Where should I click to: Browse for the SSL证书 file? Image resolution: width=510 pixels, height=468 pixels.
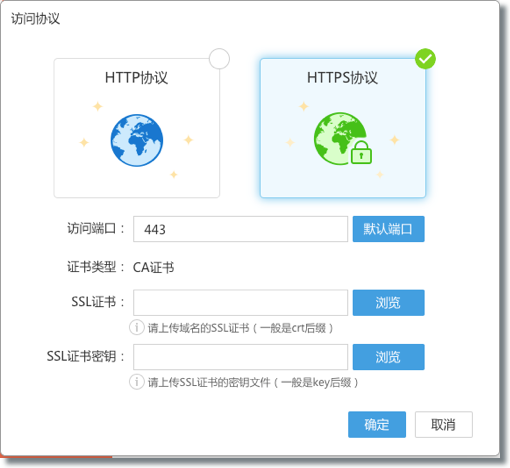pos(389,303)
